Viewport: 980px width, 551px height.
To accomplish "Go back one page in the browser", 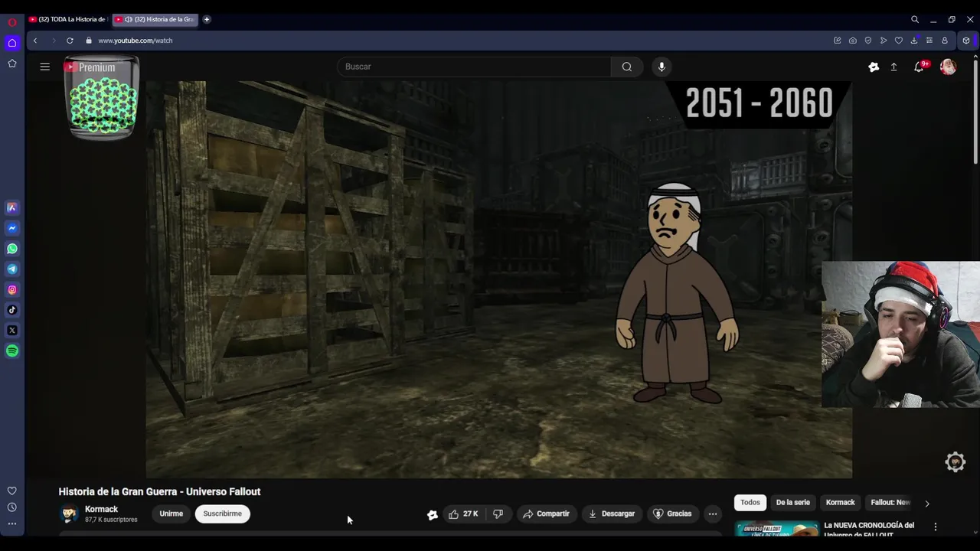I will coord(35,41).
